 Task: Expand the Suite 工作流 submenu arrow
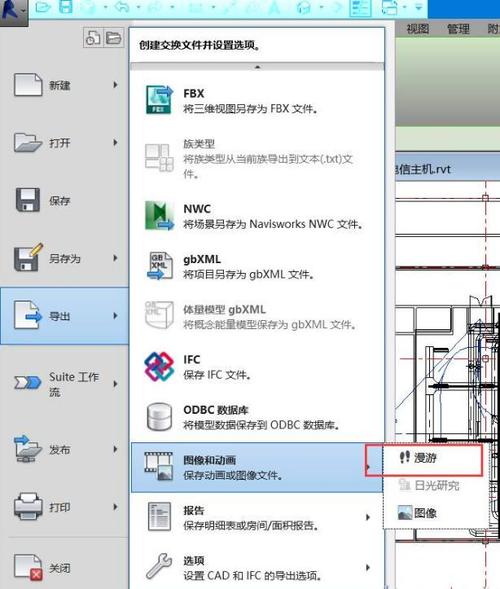click(x=115, y=384)
